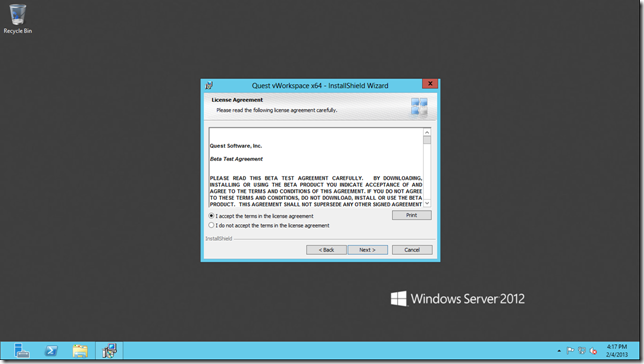The width and height of the screenshot is (644, 364).
Task: Click the Beta Test Agreement heading
Action: pyautogui.click(x=236, y=159)
